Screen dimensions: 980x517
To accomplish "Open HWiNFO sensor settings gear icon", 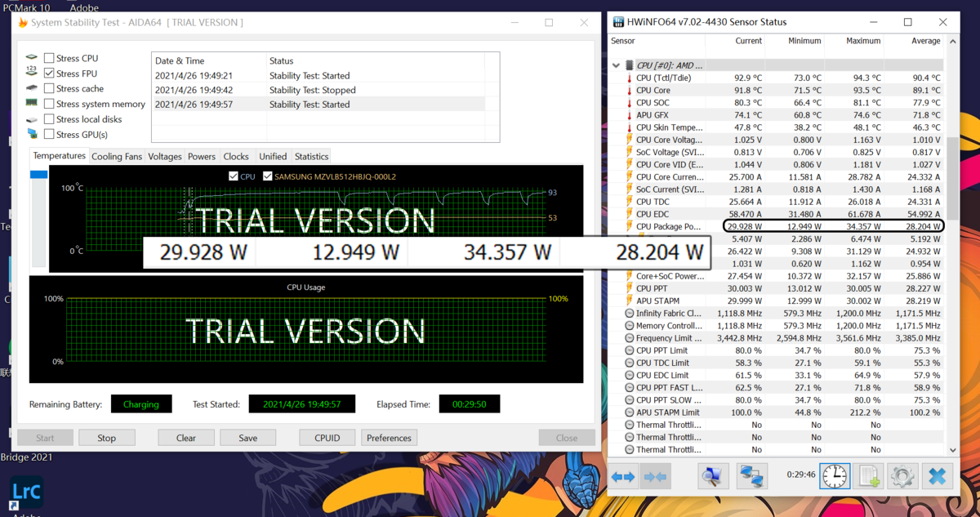I will (x=902, y=476).
